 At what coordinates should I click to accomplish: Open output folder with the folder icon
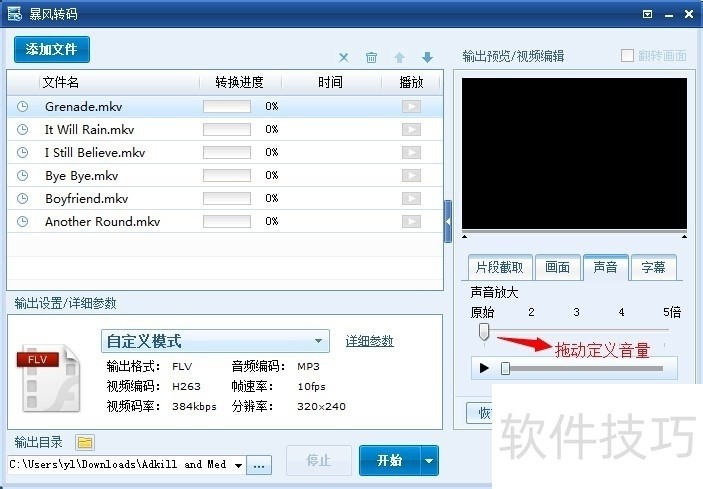click(84, 443)
